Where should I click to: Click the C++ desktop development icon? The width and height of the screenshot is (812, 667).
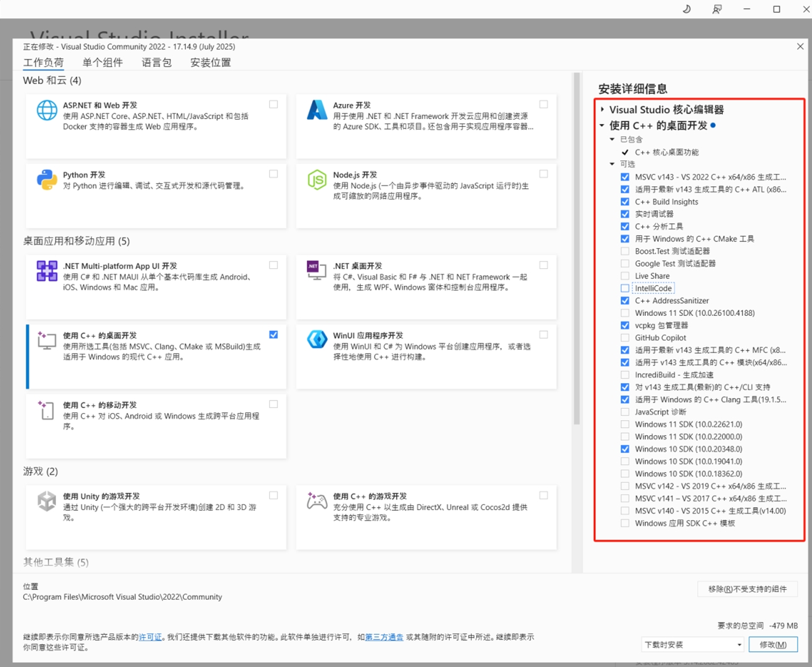47,340
